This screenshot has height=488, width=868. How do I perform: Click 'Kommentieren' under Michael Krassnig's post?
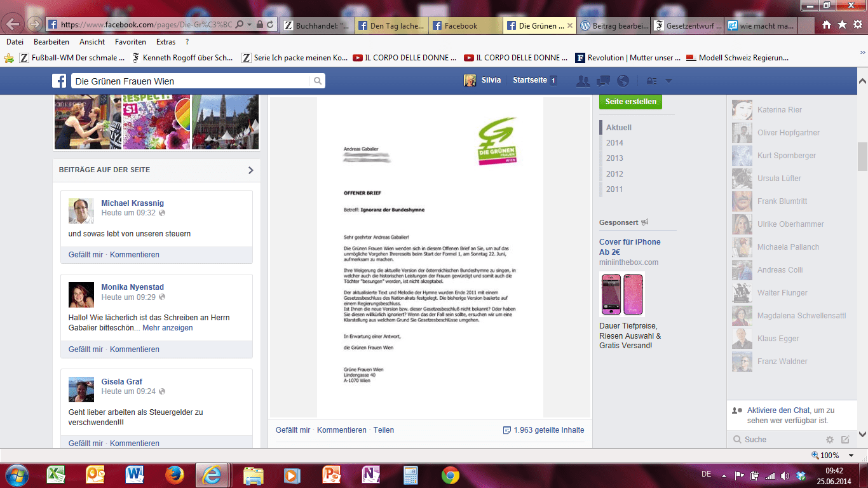click(x=135, y=255)
